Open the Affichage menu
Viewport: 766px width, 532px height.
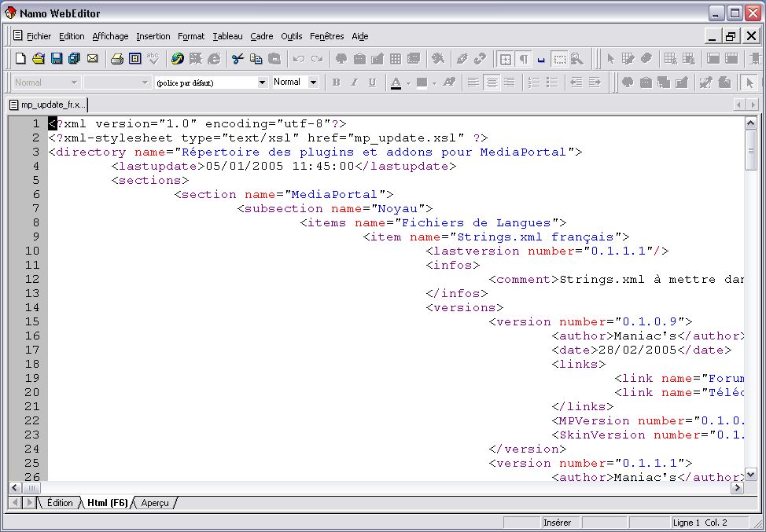click(x=110, y=36)
